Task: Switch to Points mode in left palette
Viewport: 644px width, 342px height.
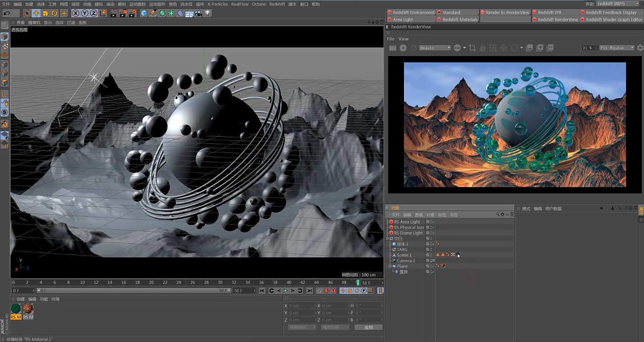Action: tap(5, 64)
